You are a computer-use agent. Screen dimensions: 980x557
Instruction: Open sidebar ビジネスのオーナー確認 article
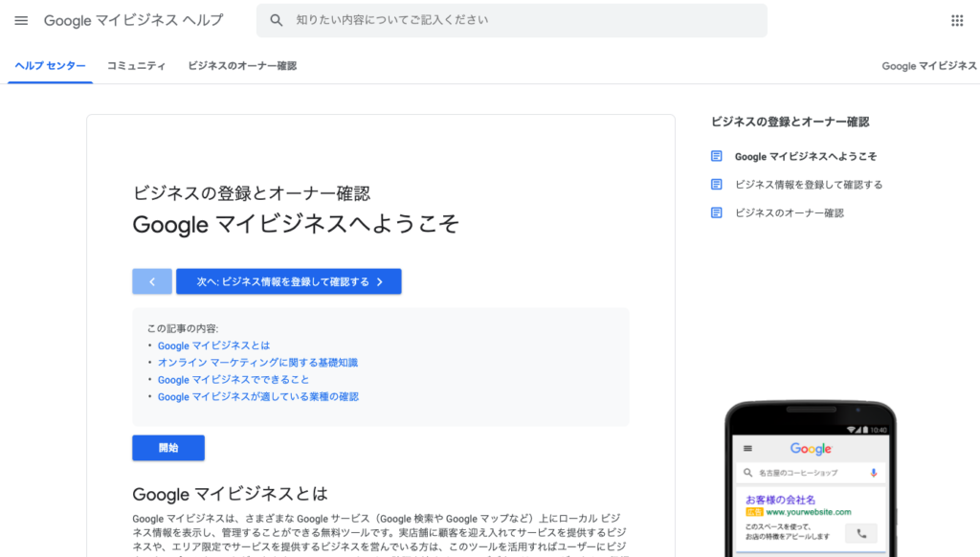click(790, 212)
